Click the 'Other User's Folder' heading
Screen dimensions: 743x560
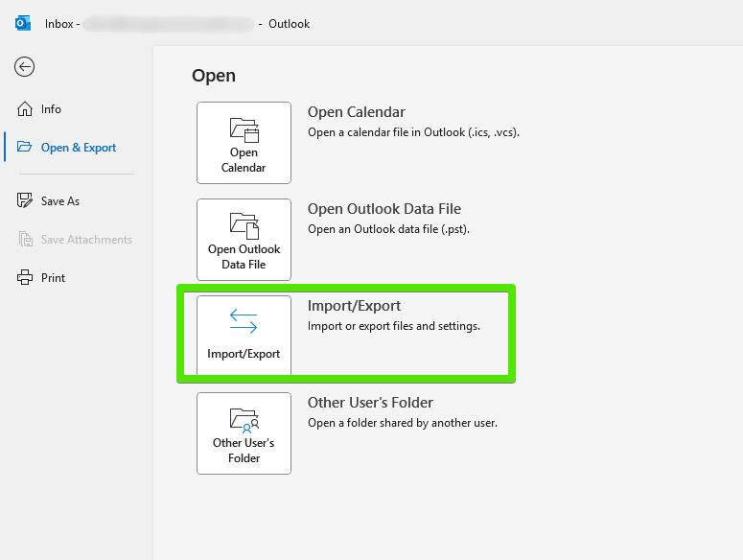370,403
